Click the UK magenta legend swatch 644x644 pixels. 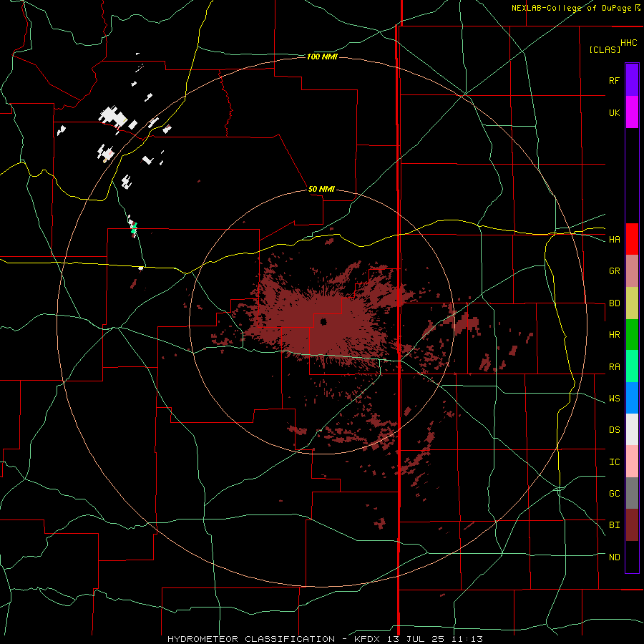coord(632,112)
